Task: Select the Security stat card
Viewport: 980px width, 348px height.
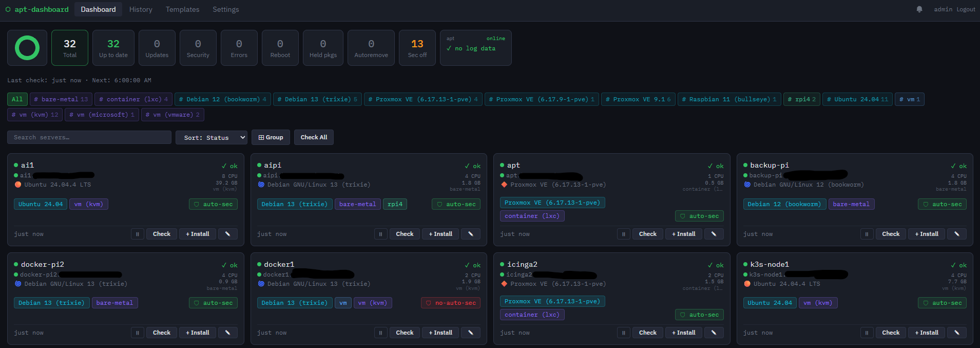Action: [198, 48]
